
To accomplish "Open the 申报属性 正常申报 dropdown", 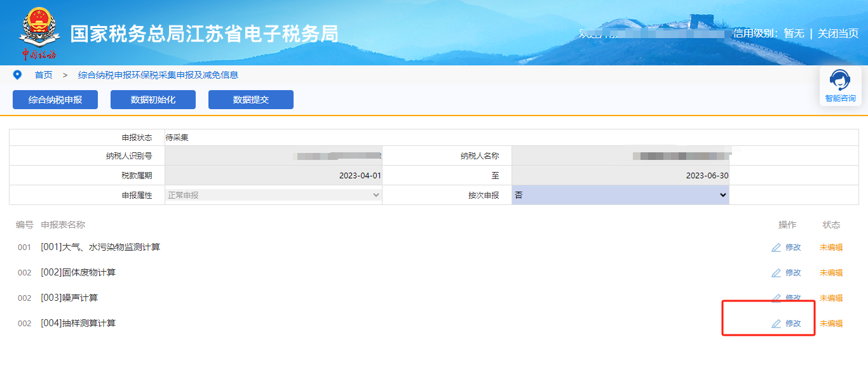I will (x=273, y=195).
